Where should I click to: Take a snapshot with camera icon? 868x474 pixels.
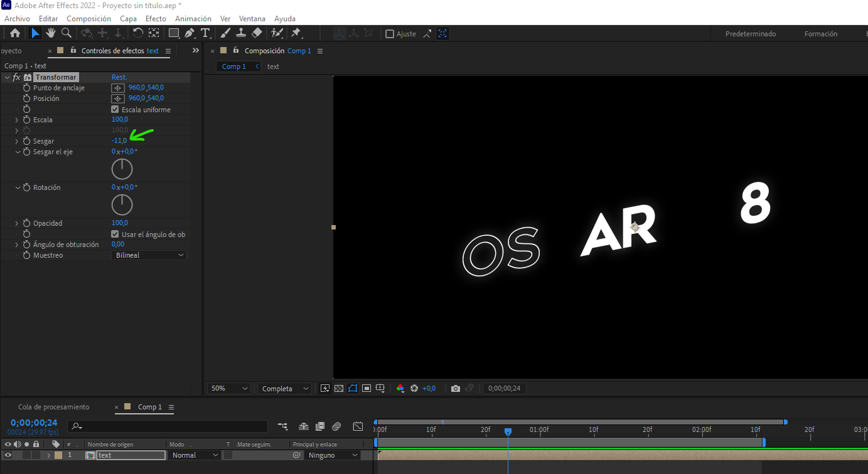tap(456, 389)
